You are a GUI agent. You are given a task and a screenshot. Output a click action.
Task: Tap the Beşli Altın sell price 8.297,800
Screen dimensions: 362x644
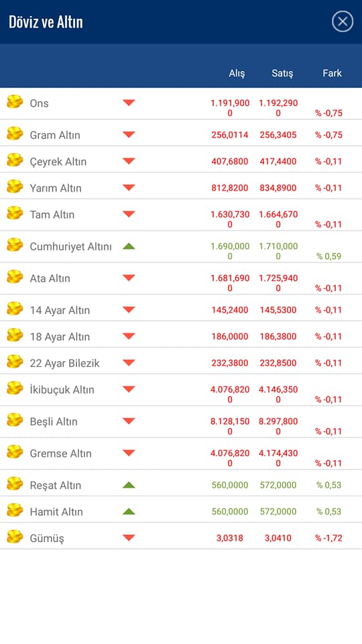click(x=278, y=426)
